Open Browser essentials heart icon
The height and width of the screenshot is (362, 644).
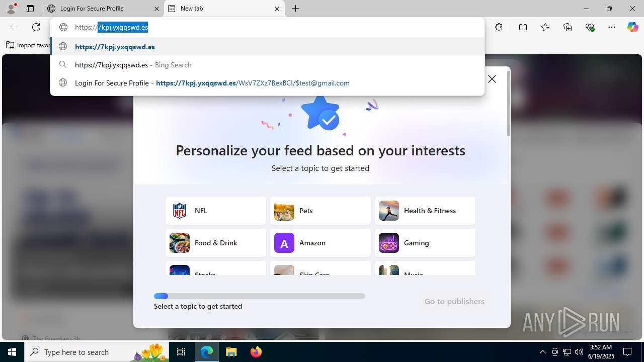[x=590, y=27]
